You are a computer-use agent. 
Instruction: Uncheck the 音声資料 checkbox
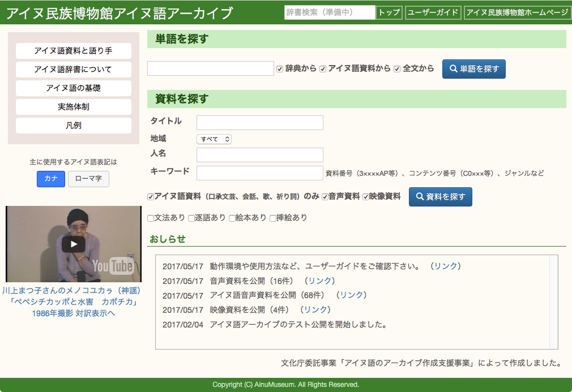click(325, 197)
